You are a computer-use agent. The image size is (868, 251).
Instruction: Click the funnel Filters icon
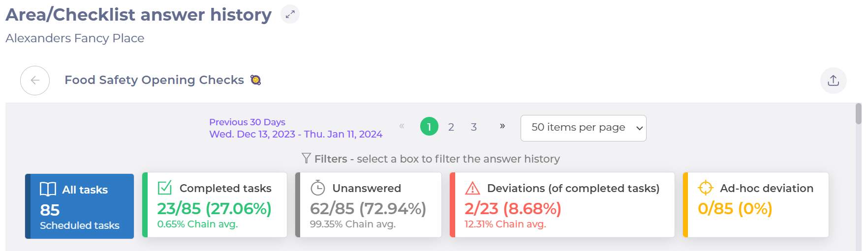306,158
